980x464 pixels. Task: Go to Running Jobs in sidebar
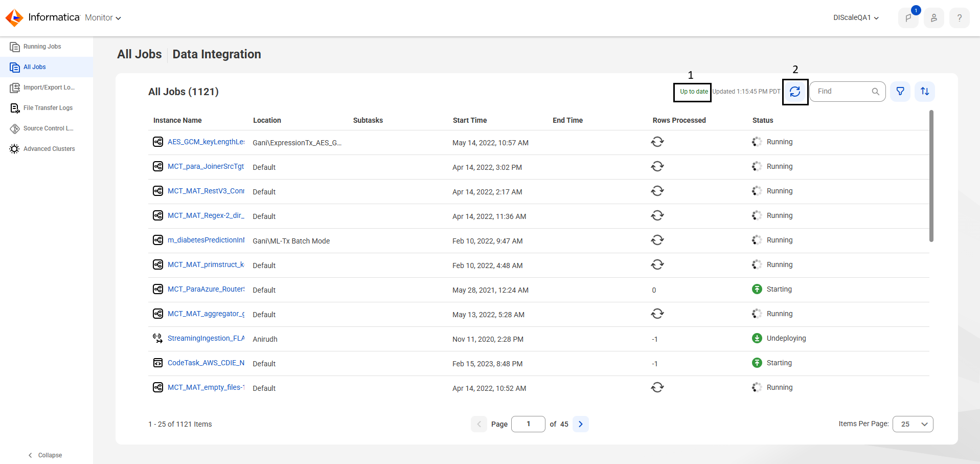(47, 47)
